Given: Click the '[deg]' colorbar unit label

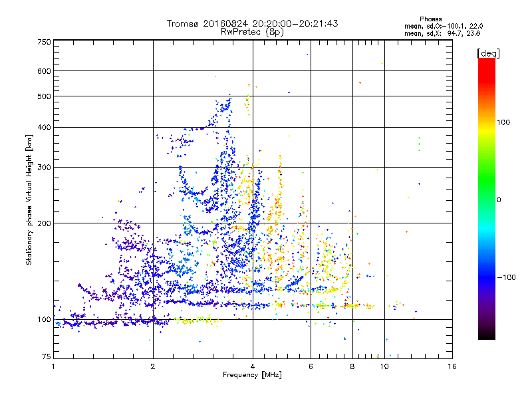Looking at the screenshot, I should tap(488, 53).
